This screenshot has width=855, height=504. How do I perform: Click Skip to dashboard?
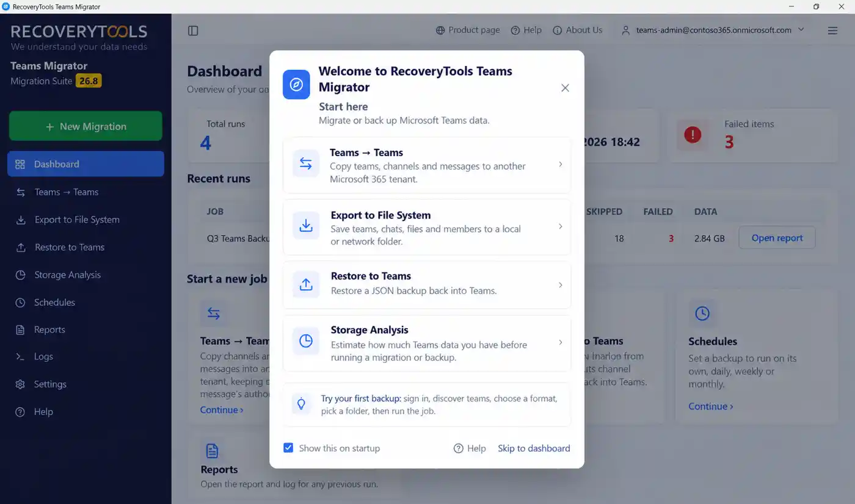(x=534, y=448)
